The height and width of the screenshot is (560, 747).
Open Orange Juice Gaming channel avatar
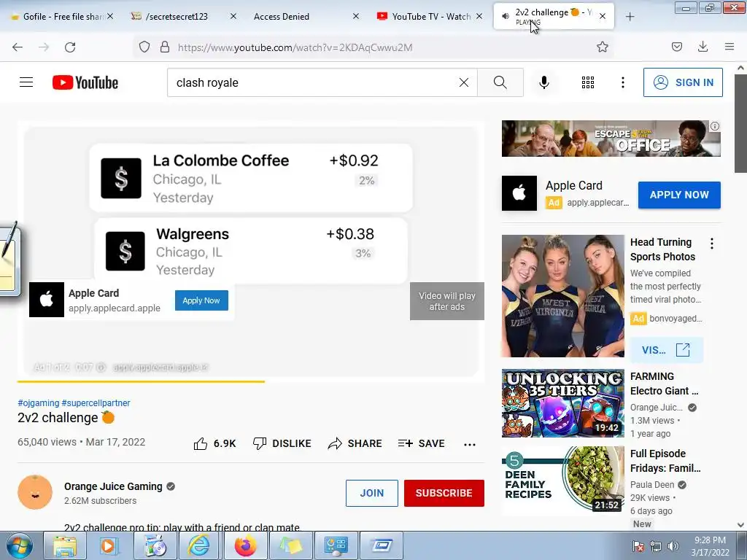click(x=35, y=492)
